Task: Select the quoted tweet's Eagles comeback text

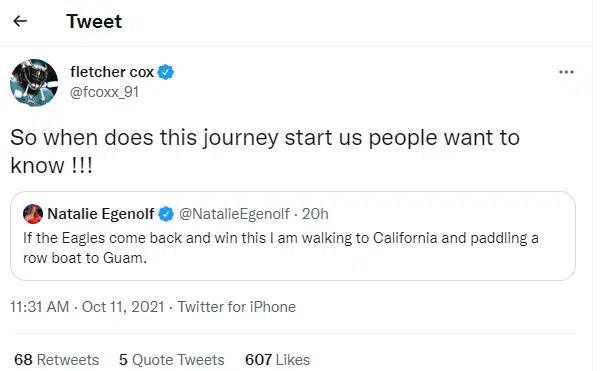Action: tap(281, 248)
